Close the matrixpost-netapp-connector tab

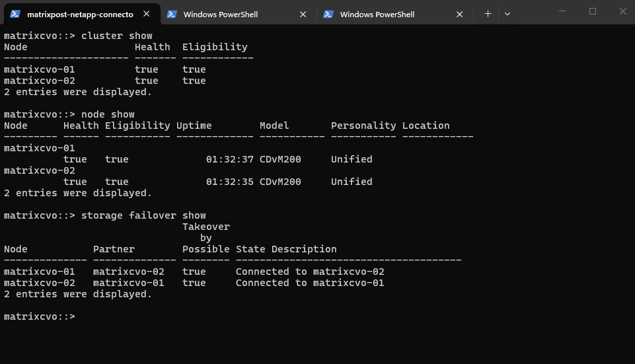pos(147,14)
